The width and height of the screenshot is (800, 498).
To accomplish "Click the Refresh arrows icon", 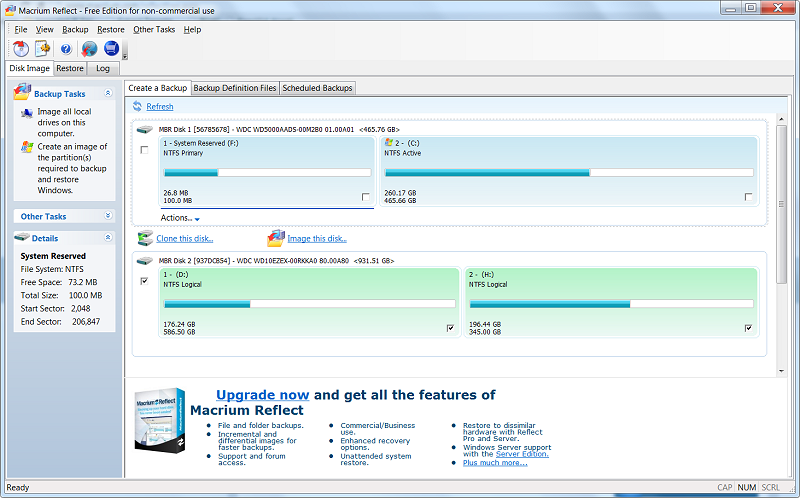I will (x=137, y=106).
